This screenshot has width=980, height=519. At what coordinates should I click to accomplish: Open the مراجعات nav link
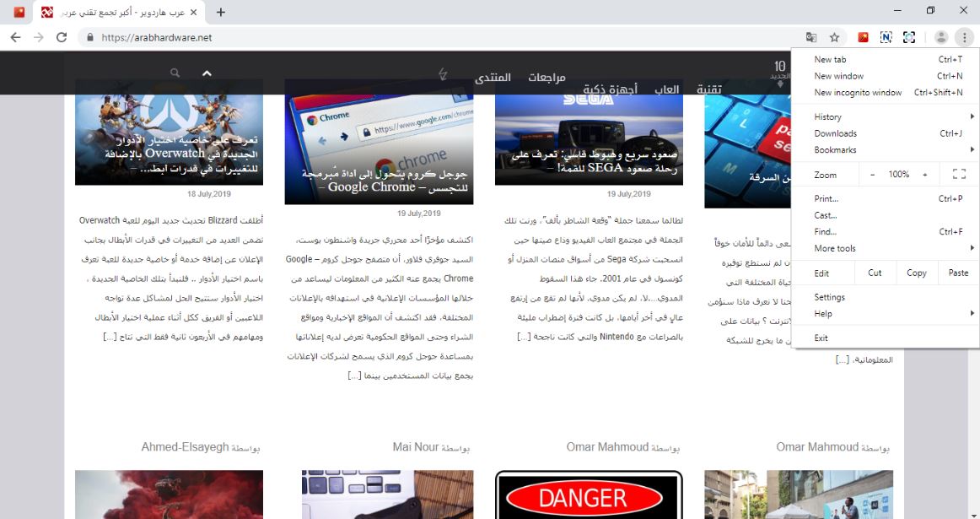[x=547, y=78]
